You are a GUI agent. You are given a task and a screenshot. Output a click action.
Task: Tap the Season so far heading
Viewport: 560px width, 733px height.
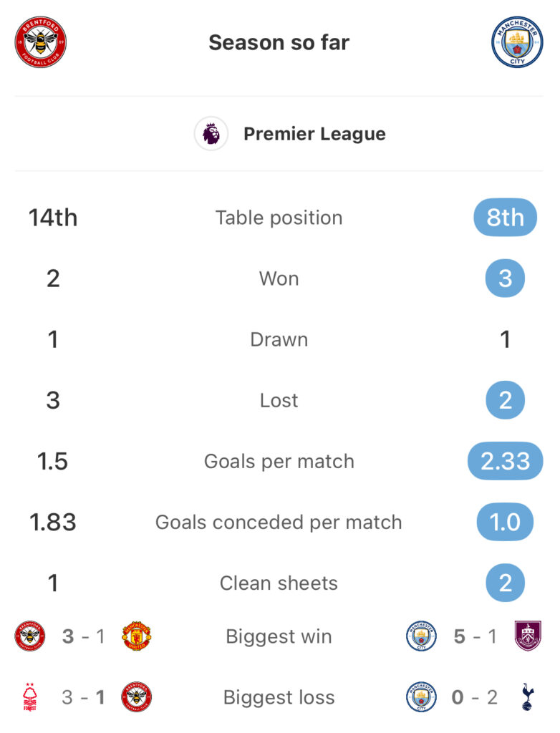click(x=279, y=42)
